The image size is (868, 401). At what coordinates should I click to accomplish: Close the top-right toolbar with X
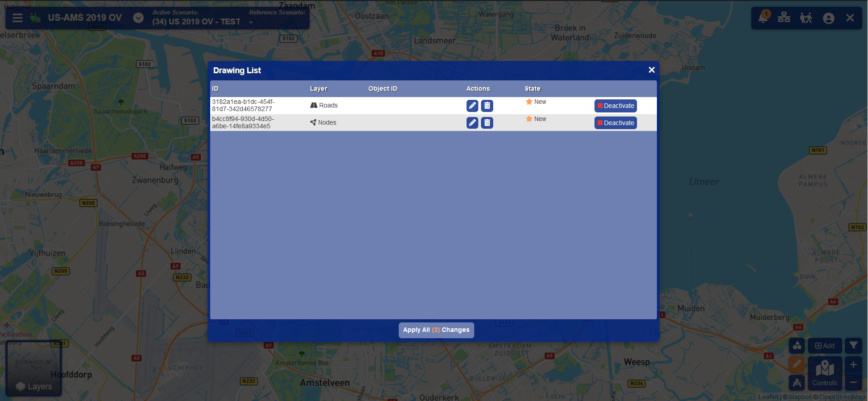pos(850,18)
